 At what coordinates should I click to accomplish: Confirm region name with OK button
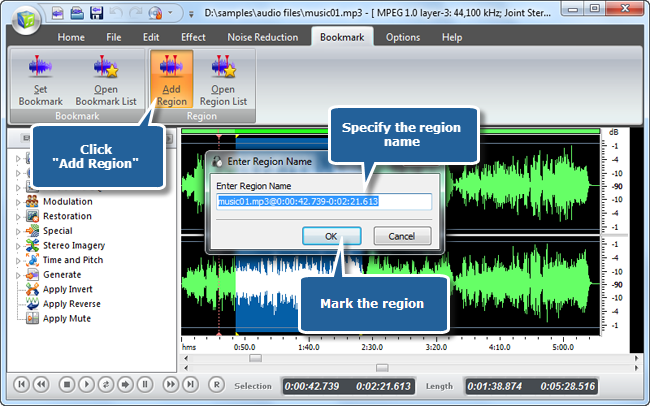click(331, 236)
